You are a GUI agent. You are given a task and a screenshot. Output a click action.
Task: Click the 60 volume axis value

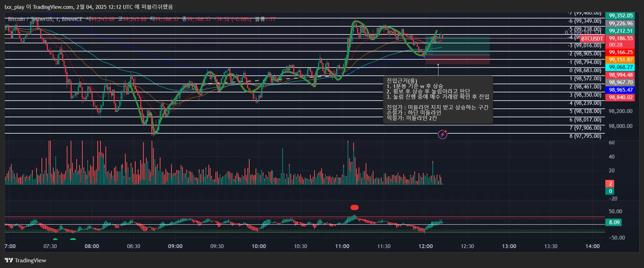pyautogui.click(x=612, y=143)
